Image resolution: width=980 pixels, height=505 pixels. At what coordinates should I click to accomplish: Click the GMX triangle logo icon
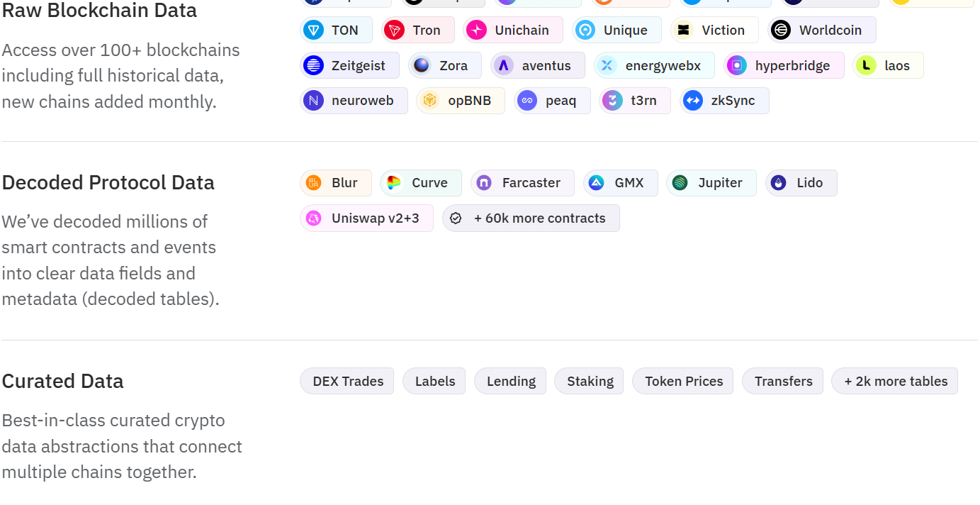click(597, 183)
